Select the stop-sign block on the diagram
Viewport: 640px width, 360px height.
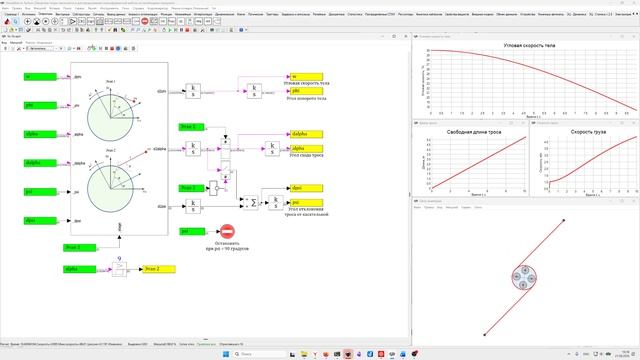tap(227, 231)
